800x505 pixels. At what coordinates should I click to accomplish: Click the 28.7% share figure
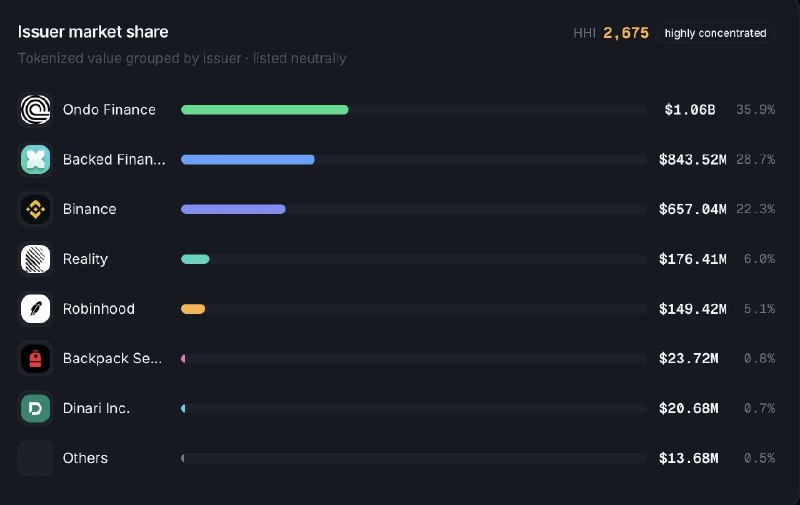tap(756, 160)
